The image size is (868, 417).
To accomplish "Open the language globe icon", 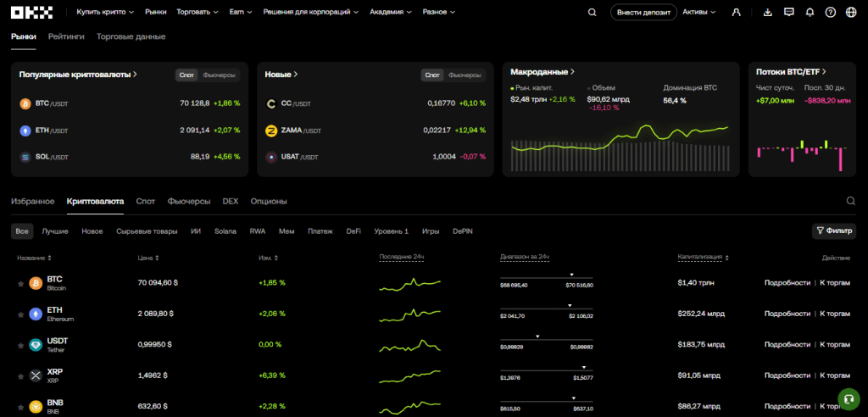I will pyautogui.click(x=851, y=12).
